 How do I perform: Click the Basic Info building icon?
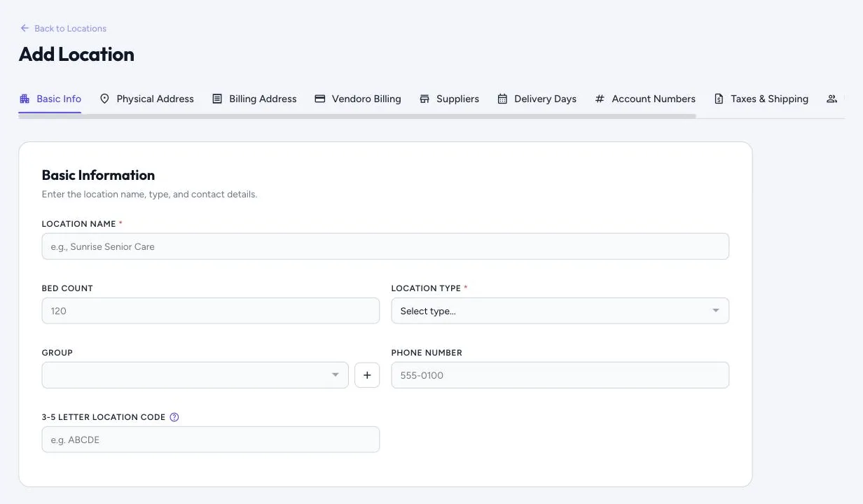coord(25,99)
